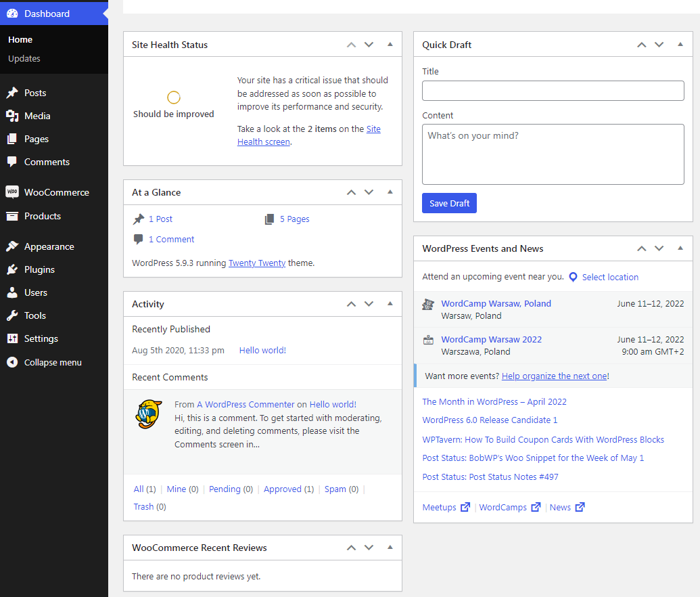Move WordPress Events and News widget up
Image resolution: width=700 pixels, height=597 pixels.
click(x=642, y=248)
